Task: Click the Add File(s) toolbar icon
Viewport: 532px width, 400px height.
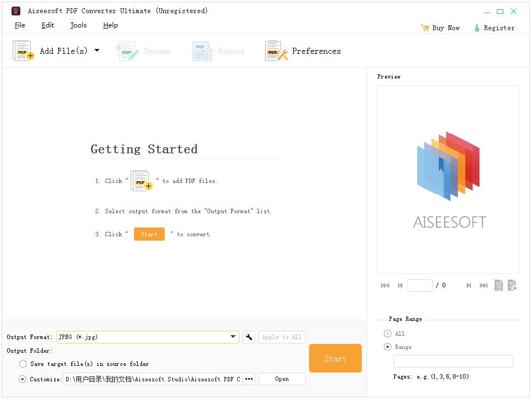Action: [x=23, y=51]
